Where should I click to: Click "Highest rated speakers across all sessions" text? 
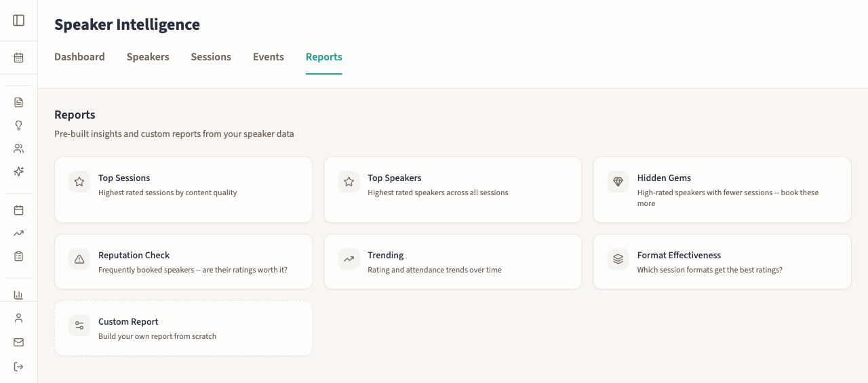[x=438, y=193]
